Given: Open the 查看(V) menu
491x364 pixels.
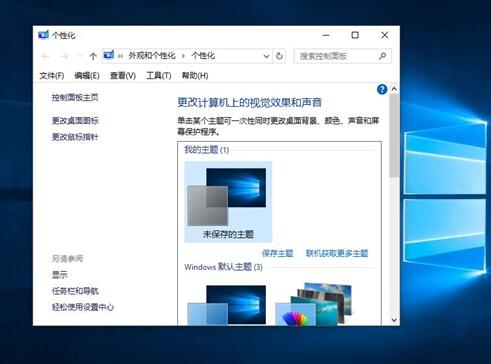Looking at the screenshot, I should click(123, 76).
